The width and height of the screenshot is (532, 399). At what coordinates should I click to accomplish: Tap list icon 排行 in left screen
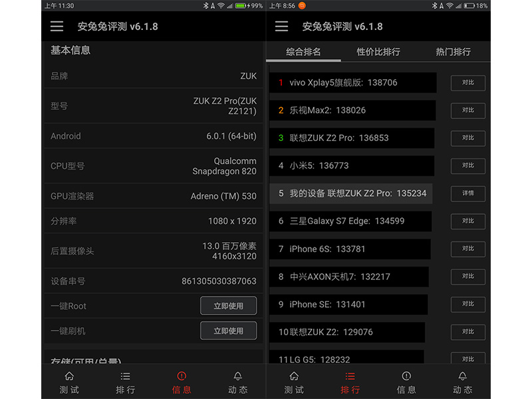125,383
